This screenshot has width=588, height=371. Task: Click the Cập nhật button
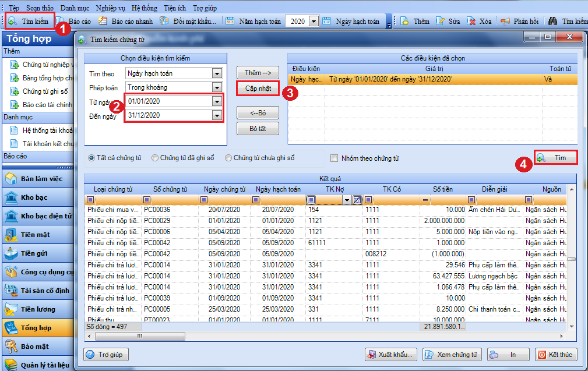tap(258, 89)
